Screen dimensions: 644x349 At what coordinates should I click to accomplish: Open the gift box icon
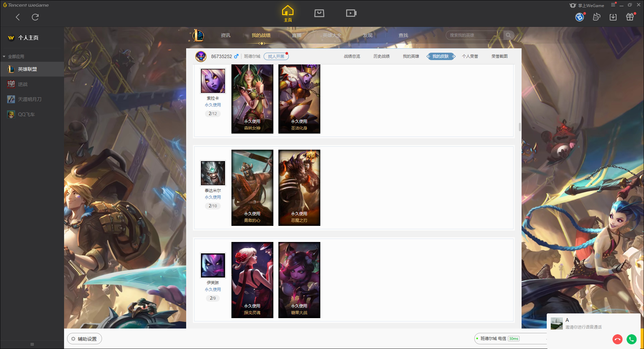click(630, 17)
